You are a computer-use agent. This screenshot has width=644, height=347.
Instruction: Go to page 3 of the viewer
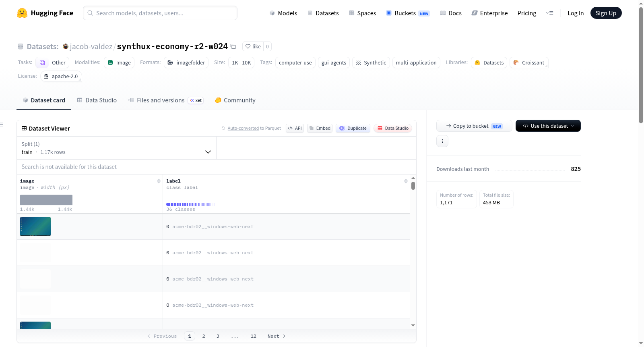[218, 336]
